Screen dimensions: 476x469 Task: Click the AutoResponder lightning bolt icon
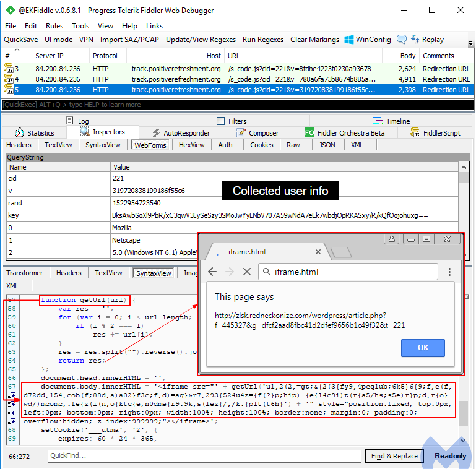(x=156, y=133)
